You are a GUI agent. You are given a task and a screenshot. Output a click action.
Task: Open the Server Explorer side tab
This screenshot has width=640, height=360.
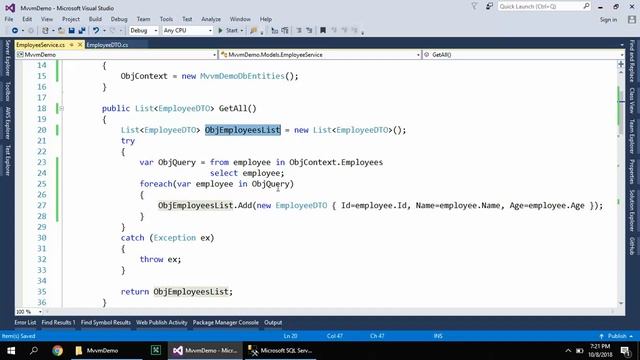pyautogui.click(x=7, y=58)
